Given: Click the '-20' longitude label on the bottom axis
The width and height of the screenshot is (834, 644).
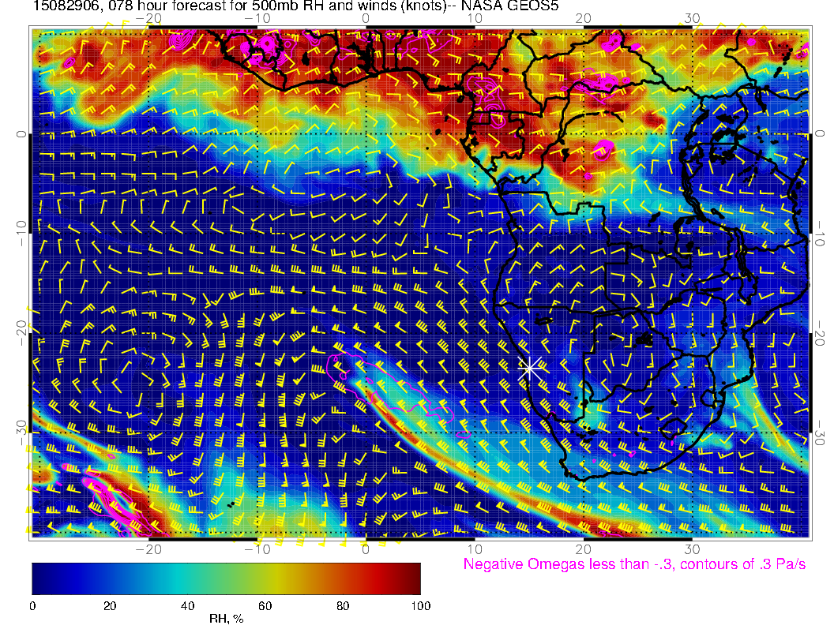Looking at the screenshot, I should click(x=148, y=549).
